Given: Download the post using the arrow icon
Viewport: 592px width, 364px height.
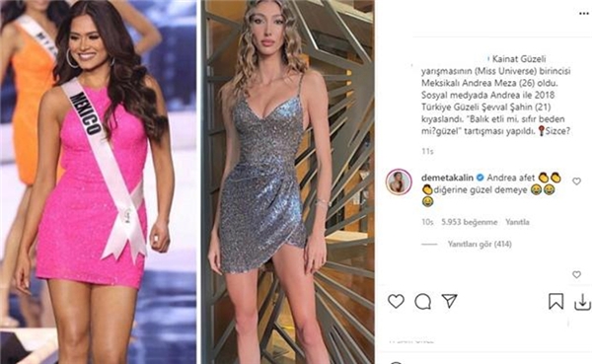Looking at the screenshot, I should tap(582, 302).
